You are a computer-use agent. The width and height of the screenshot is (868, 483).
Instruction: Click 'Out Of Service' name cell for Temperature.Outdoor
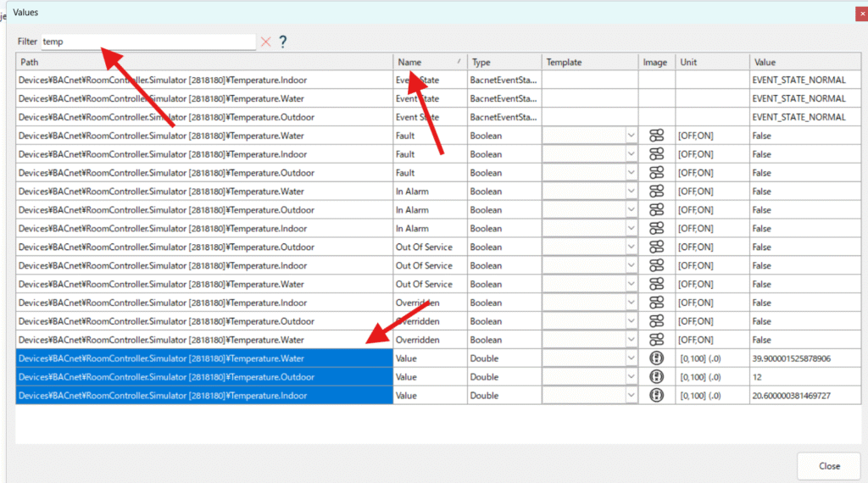pyautogui.click(x=430, y=247)
